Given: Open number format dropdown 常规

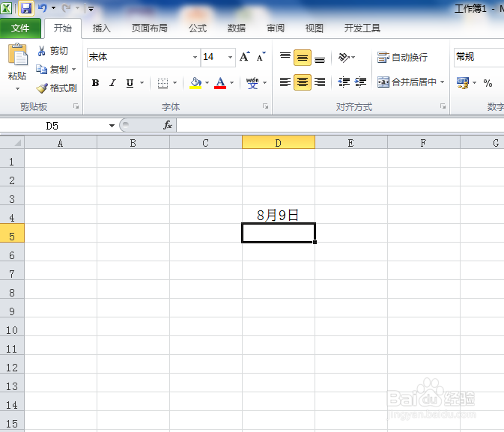Looking at the screenshot, I should tap(479, 57).
